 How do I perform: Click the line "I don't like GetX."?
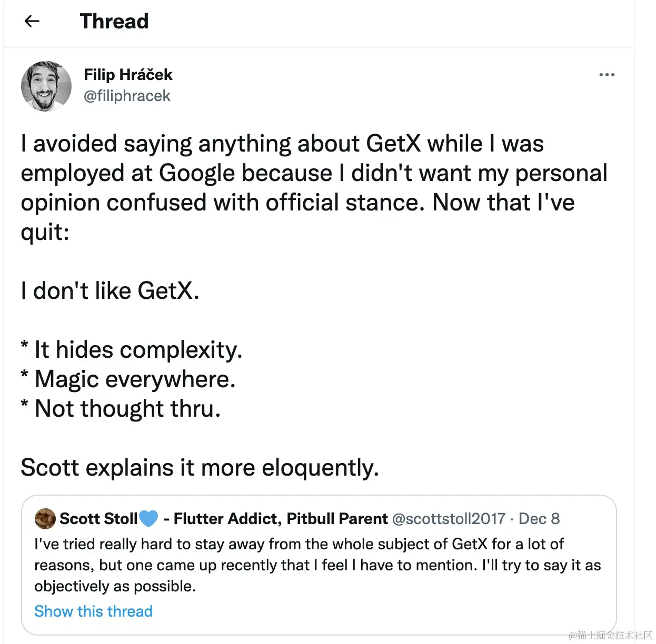tap(110, 290)
